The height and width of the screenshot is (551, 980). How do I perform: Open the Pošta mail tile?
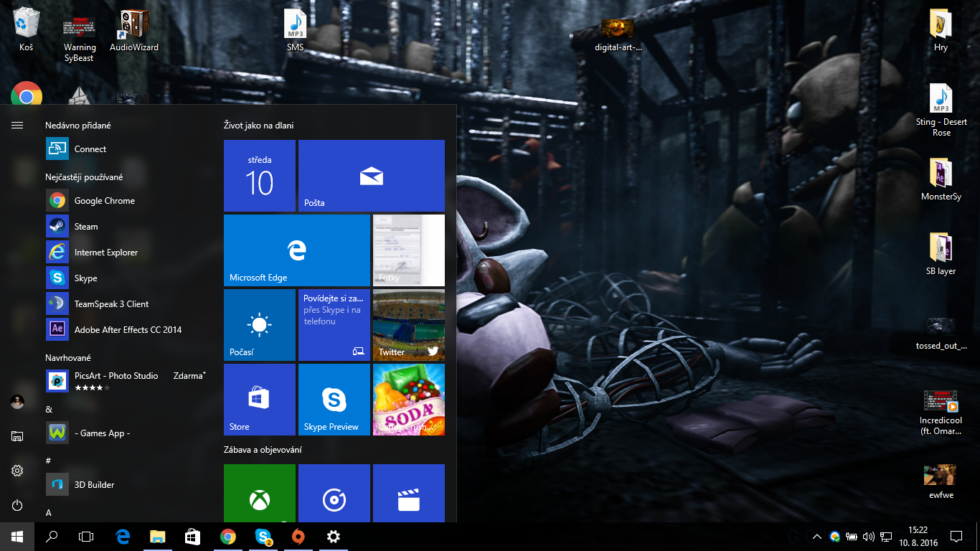(x=371, y=176)
